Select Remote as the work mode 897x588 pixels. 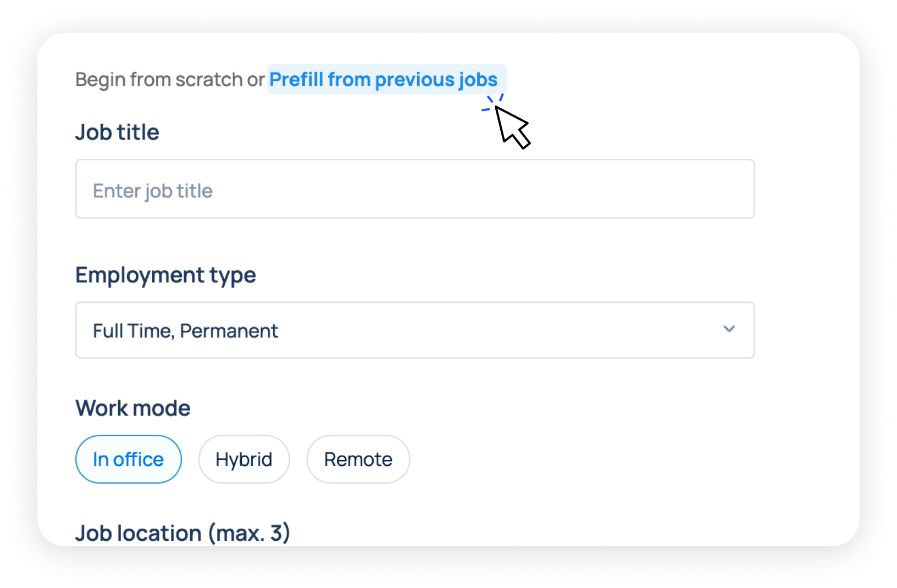tap(358, 459)
